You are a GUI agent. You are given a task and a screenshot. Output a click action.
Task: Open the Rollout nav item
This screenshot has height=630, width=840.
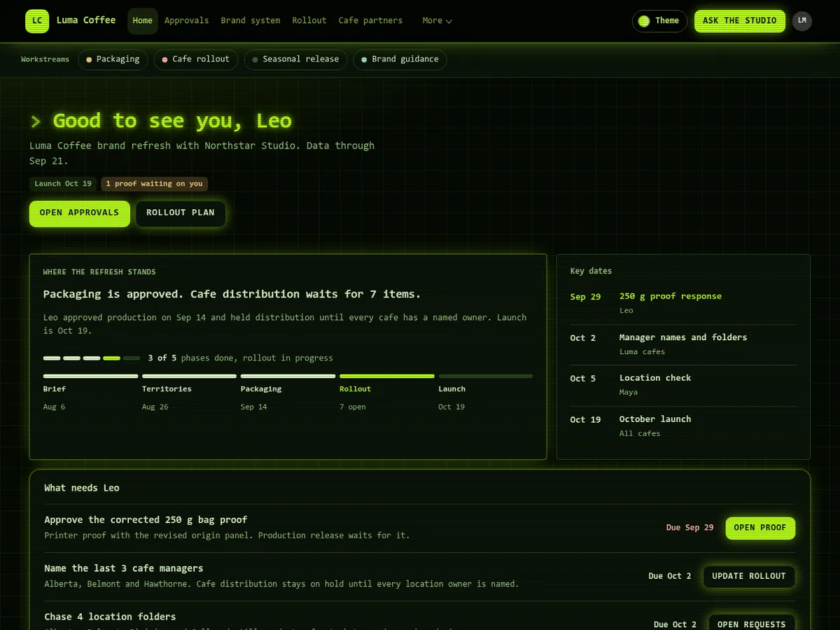pos(309,20)
